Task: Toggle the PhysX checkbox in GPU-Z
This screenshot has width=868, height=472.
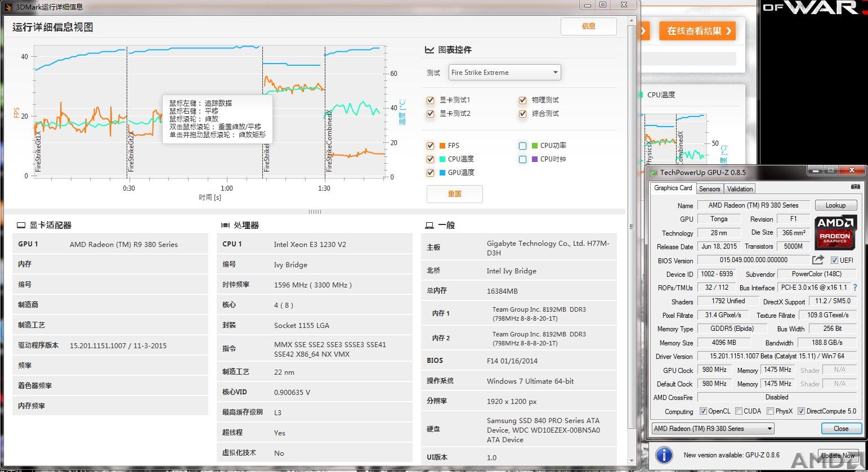Action: click(x=770, y=411)
